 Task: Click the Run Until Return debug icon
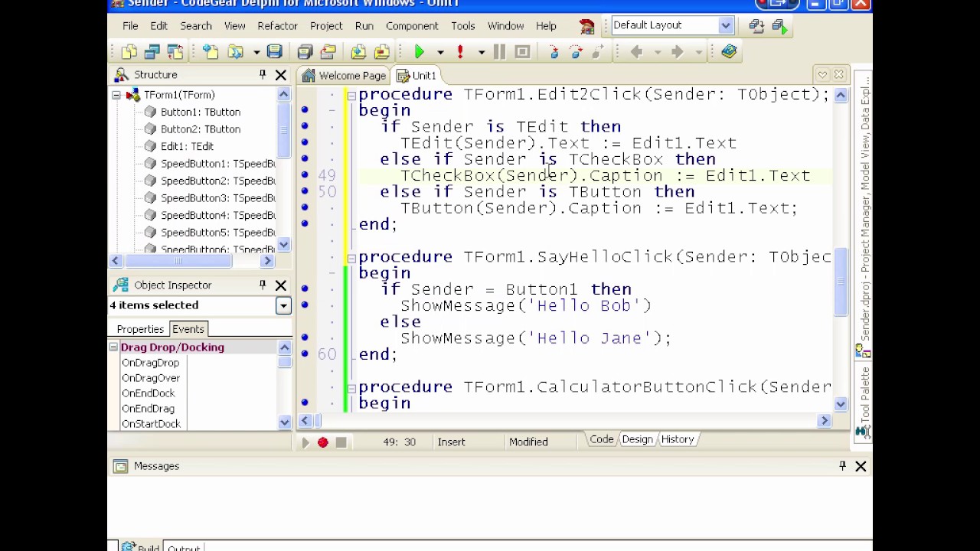click(598, 52)
